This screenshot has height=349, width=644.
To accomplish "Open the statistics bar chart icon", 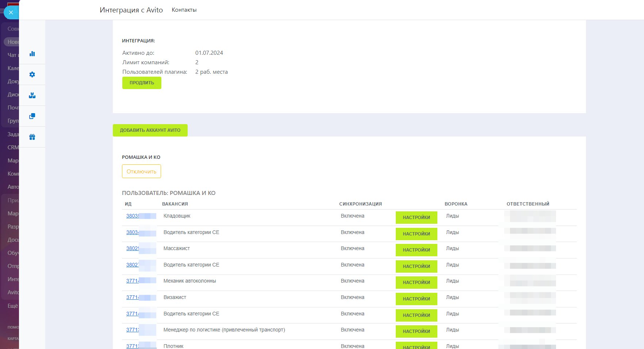I will (32, 54).
